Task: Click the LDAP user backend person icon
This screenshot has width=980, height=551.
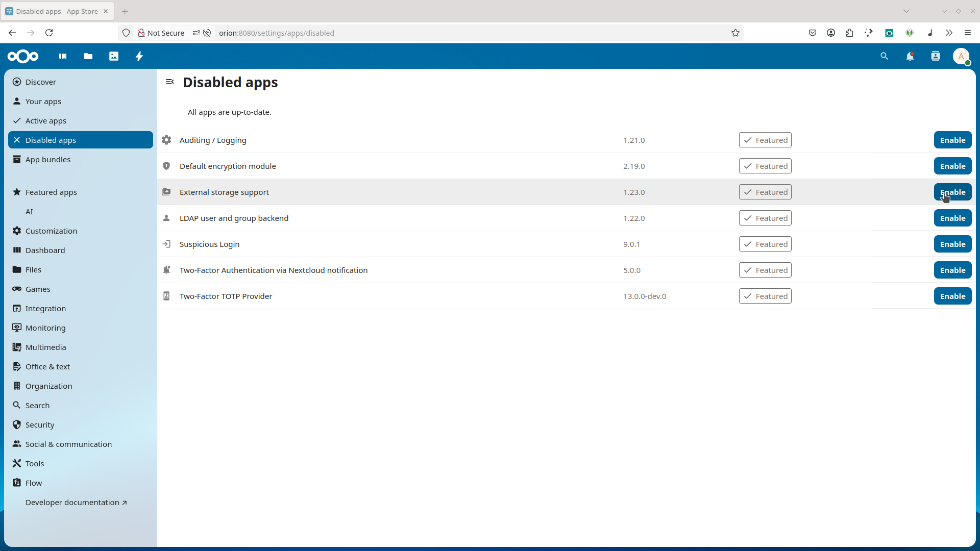Action: point(166,218)
